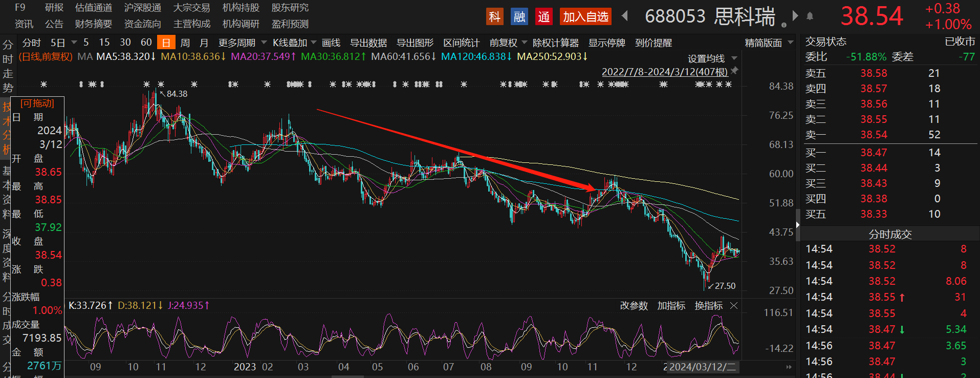Switch to the 月 monthly period
Viewport: 980px width, 378px height.
(204, 43)
